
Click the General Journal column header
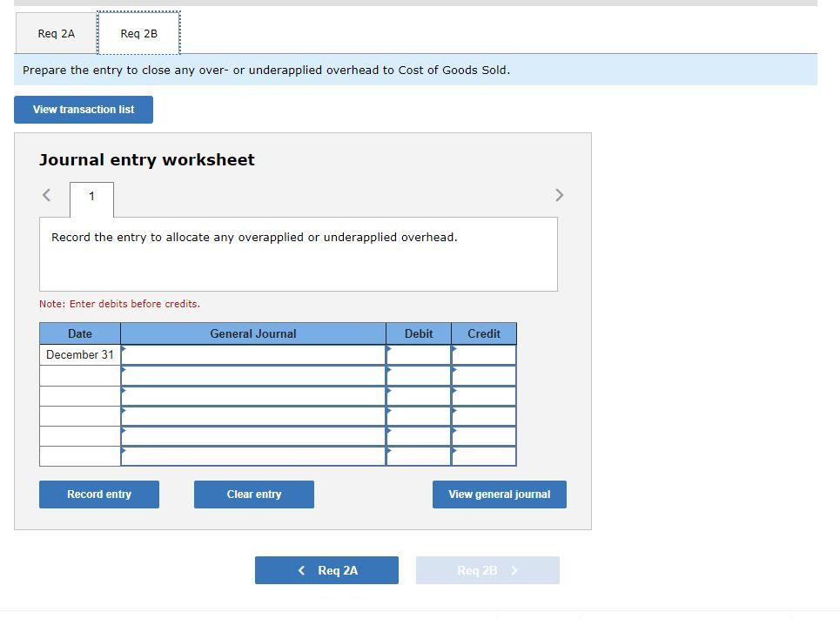click(252, 334)
